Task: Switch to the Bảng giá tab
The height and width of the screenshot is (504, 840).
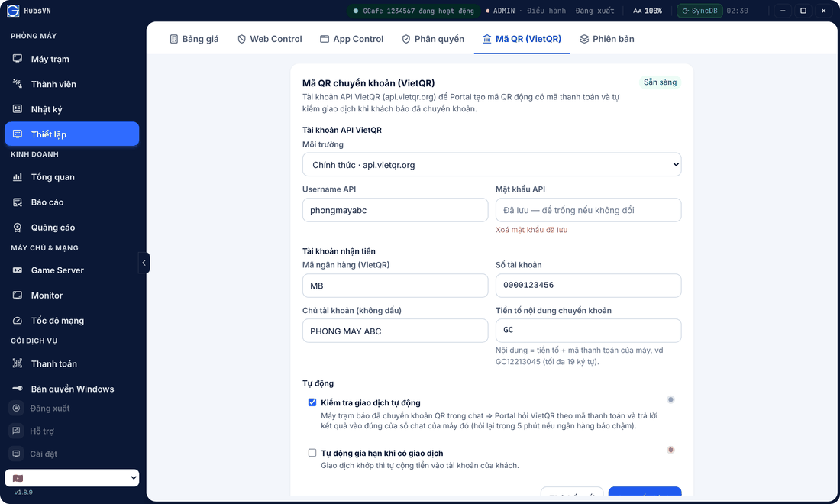Action: 195,38
